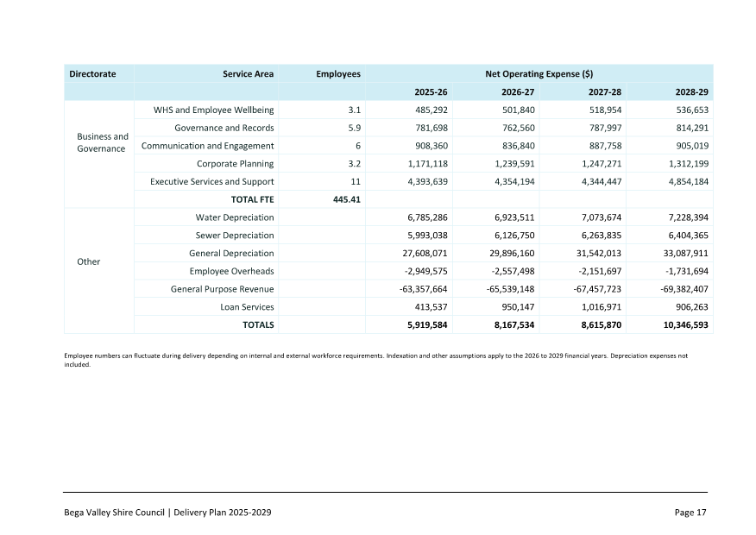
Task: Select the TOTAL FTE value 445.41
Action: tap(346, 200)
